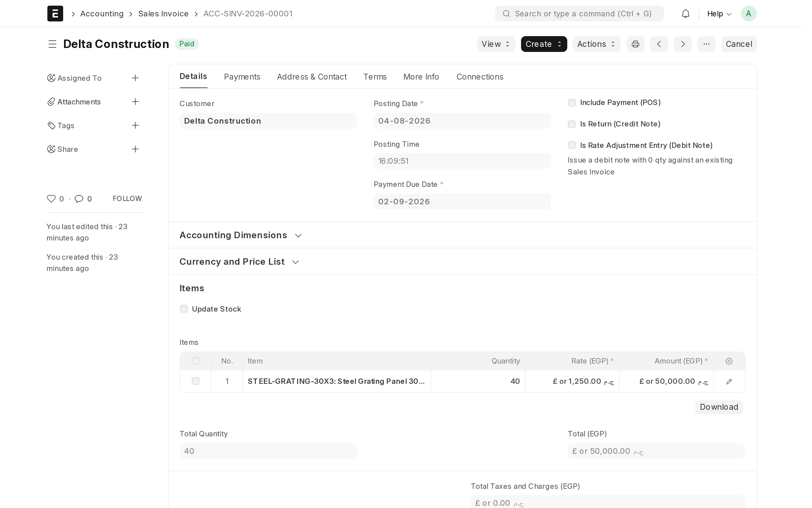Open the three-dots more menu

click(706, 44)
